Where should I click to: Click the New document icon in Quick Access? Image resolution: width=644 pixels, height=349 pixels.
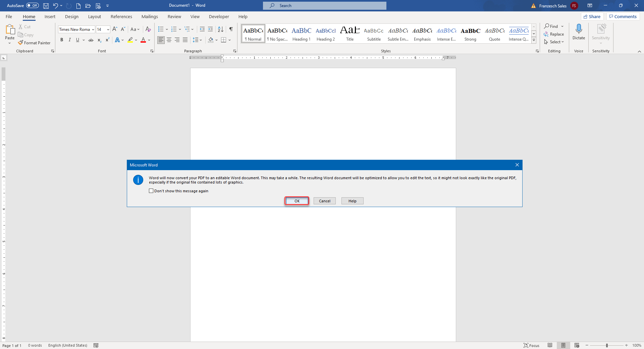pyautogui.click(x=78, y=6)
